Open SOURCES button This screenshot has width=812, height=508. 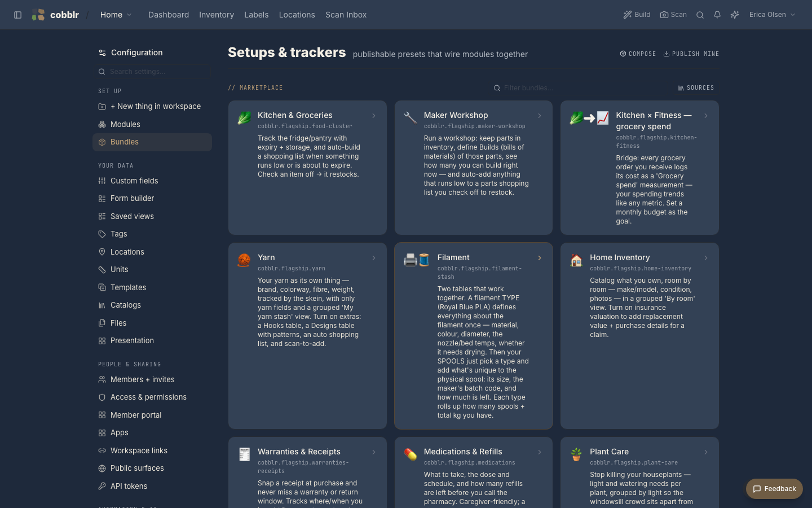[696, 88]
